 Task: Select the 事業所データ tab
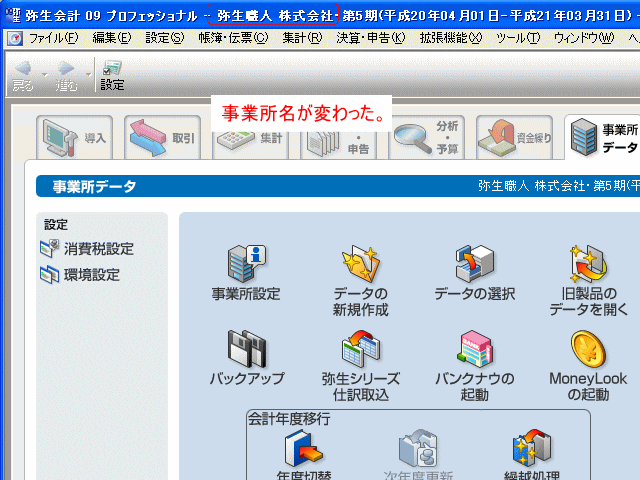[602, 137]
